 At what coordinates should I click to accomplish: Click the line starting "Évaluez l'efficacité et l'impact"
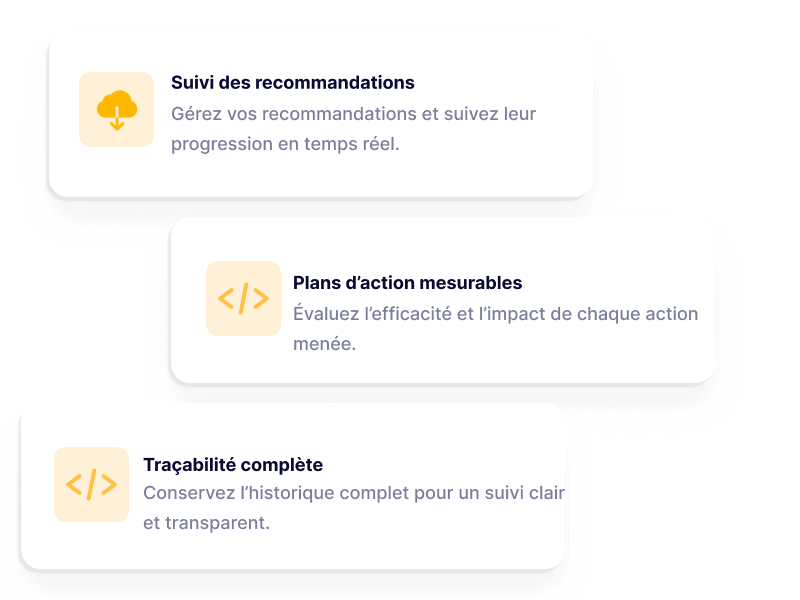(495, 314)
